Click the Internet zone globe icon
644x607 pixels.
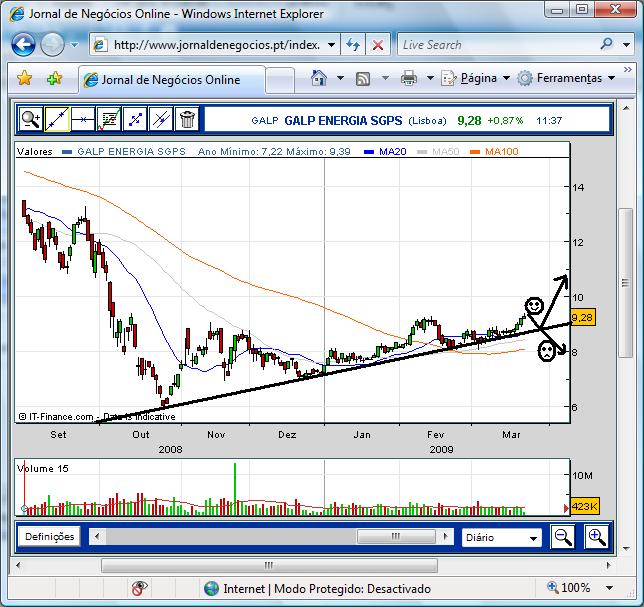(211, 589)
